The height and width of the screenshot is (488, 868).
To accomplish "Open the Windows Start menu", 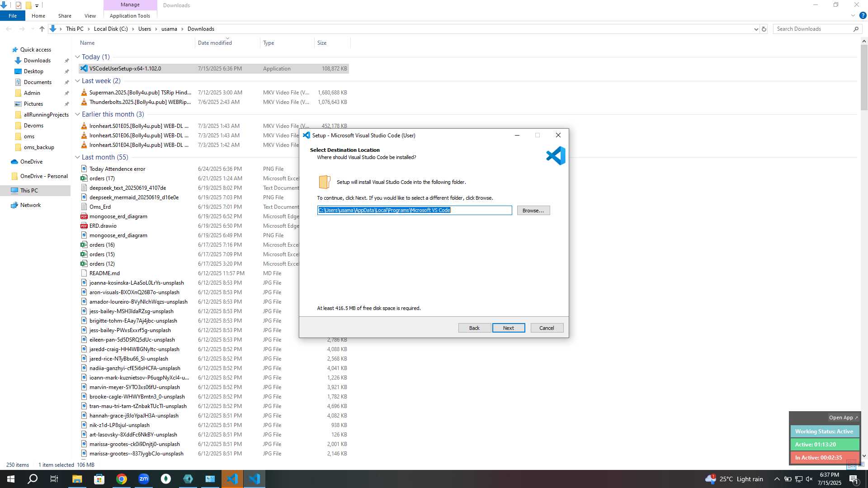I will pos(11,479).
